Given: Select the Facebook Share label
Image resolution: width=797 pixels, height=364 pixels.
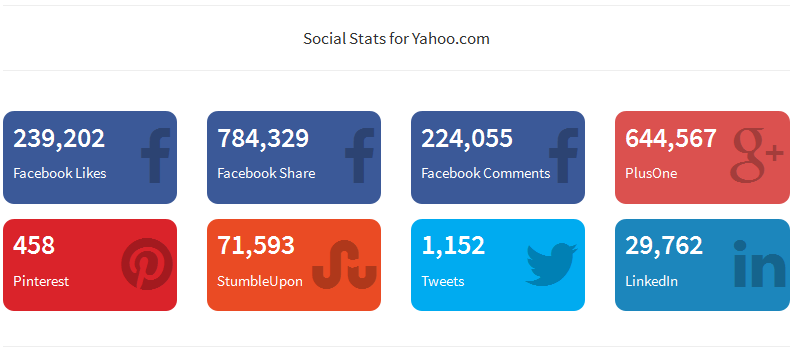Looking at the screenshot, I should pyautogui.click(x=266, y=173).
